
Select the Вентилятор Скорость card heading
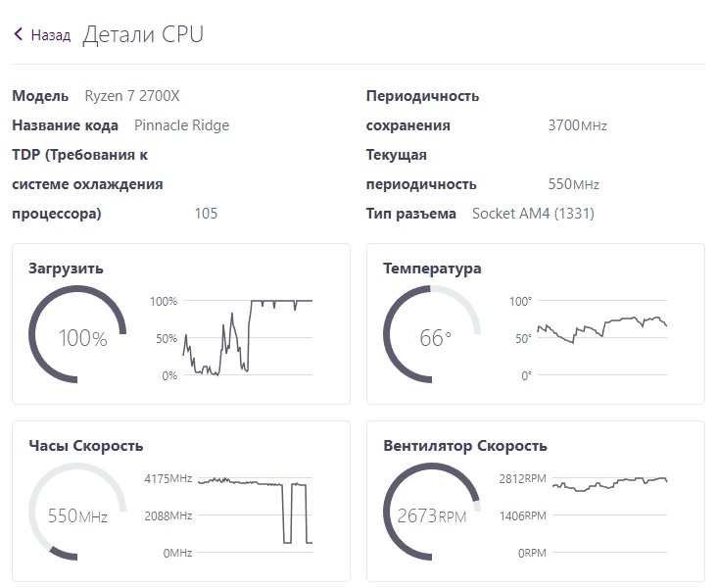(465, 446)
